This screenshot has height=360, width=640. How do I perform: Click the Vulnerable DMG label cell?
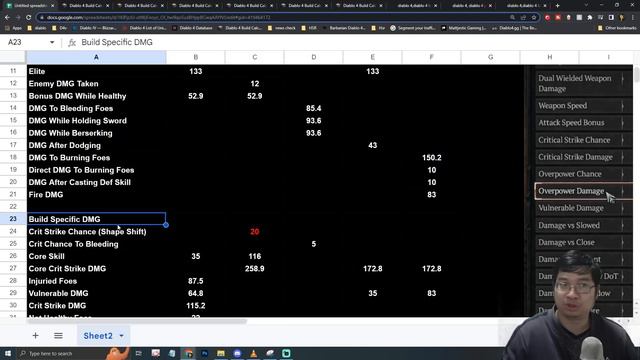click(x=96, y=293)
